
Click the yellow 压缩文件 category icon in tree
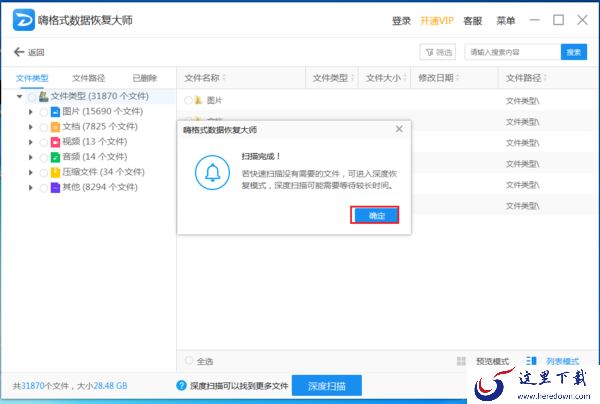[55, 173]
